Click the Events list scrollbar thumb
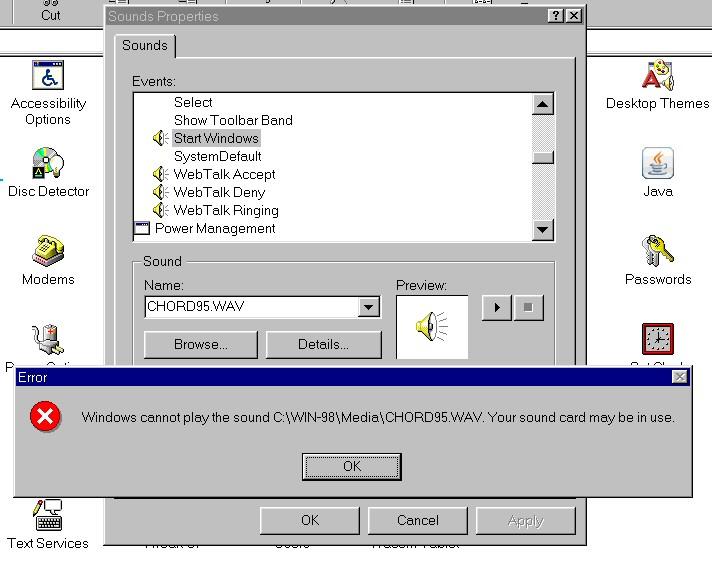 coord(543,158)
